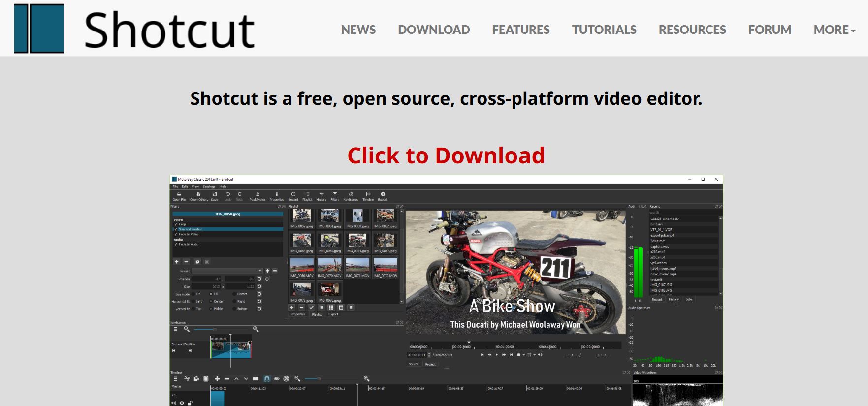This screenshot has width=868, height=406.
Task: Click the Redo toolbar icon
Action: pyautogui.click(x=240, y=196)
